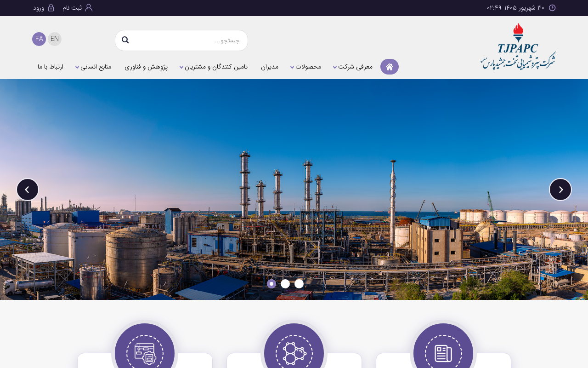Image resolution: width=588 pixels, height=368 pixels.
Task: Open the پژوهش و فناوری menu item
Action: pos(146,67)
